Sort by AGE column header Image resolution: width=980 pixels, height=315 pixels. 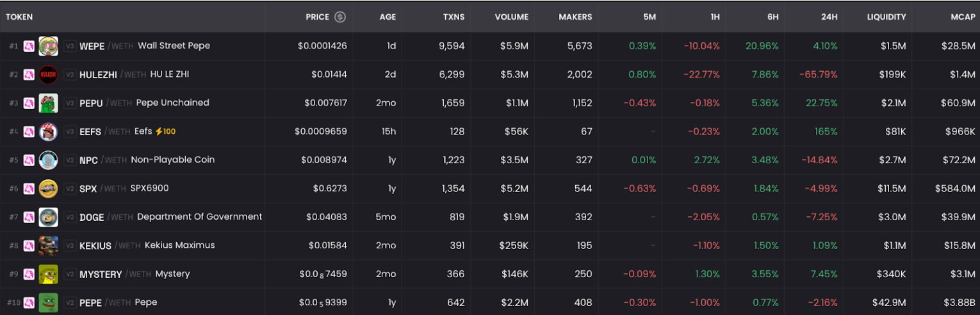tap(388, 17)
